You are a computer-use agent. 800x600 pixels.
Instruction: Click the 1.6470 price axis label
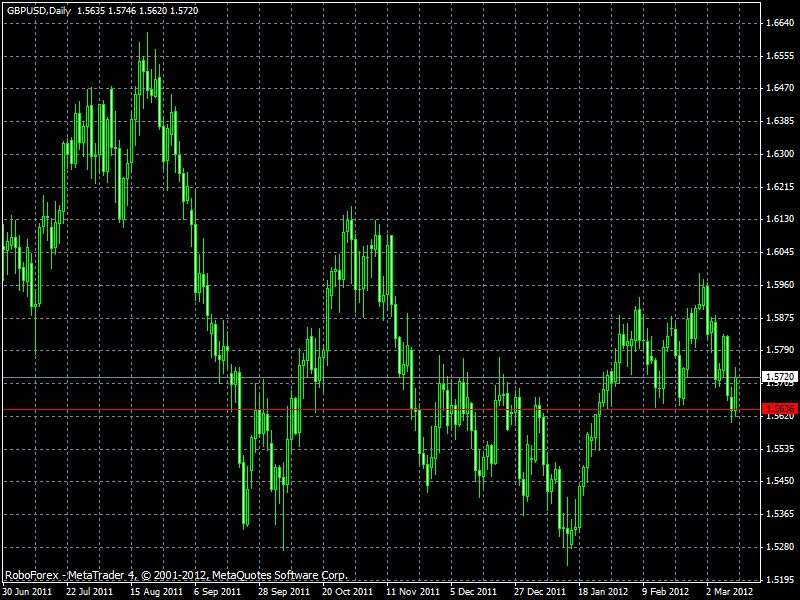click(780, 88)
